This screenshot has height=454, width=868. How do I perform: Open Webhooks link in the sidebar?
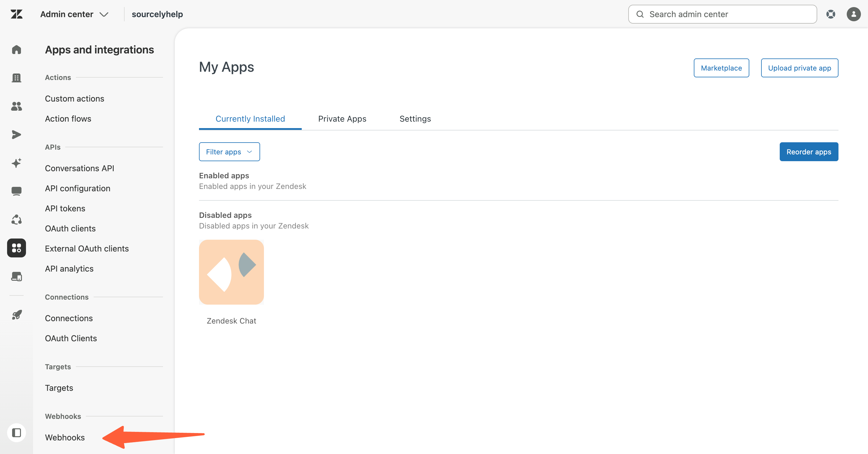(65, 437)
